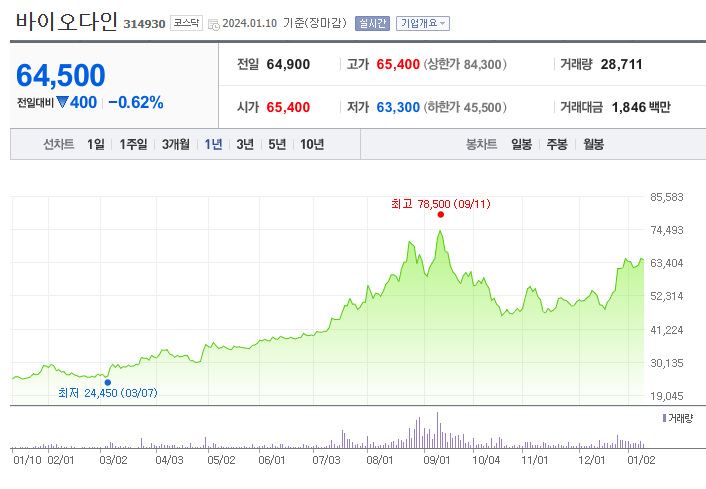
Task: Click the -0.62% change value
Action: (x=136, y=102)
